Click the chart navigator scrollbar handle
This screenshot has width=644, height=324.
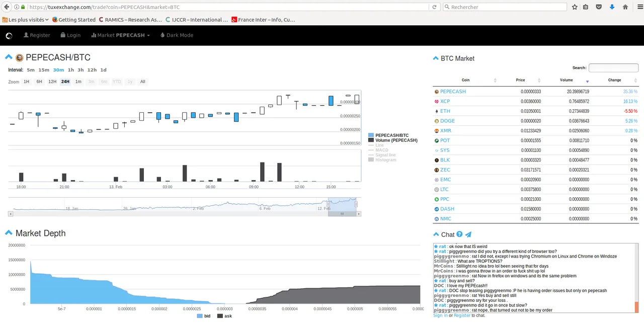342,214
